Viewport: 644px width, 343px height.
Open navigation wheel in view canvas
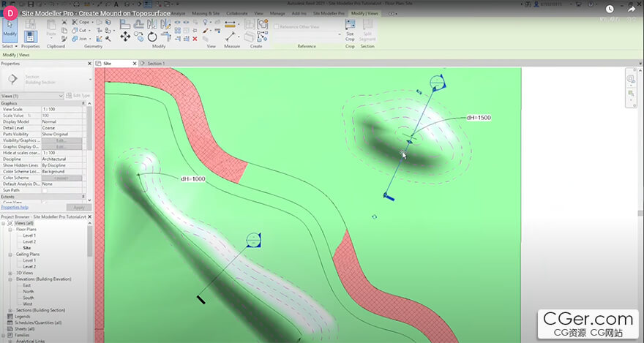coord(631,79)
